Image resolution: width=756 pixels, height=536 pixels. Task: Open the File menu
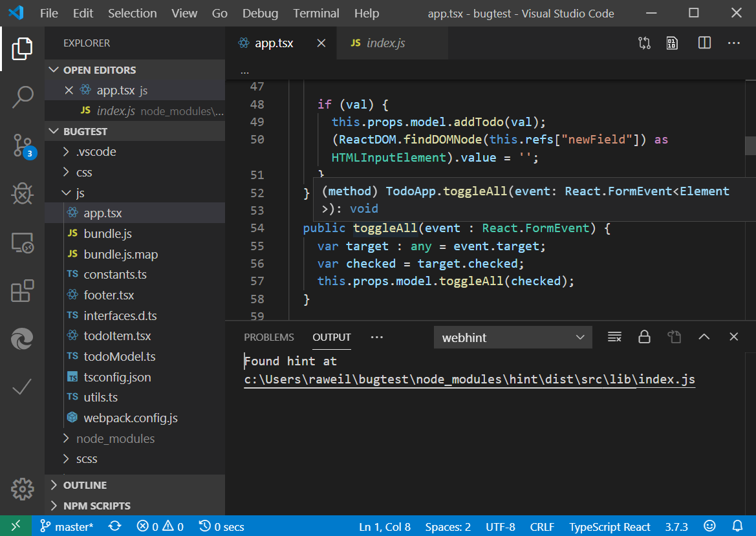click(49, 13)
